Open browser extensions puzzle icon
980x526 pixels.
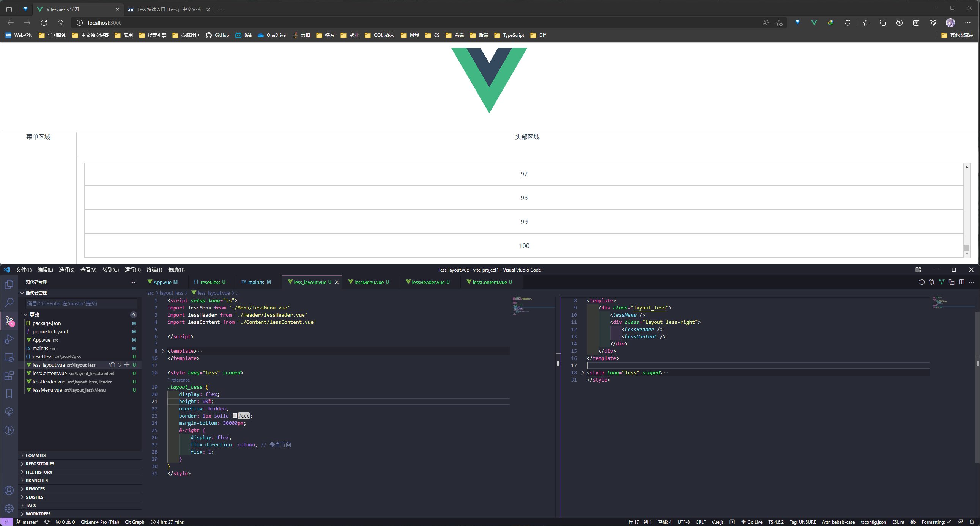tap(847, 23)
